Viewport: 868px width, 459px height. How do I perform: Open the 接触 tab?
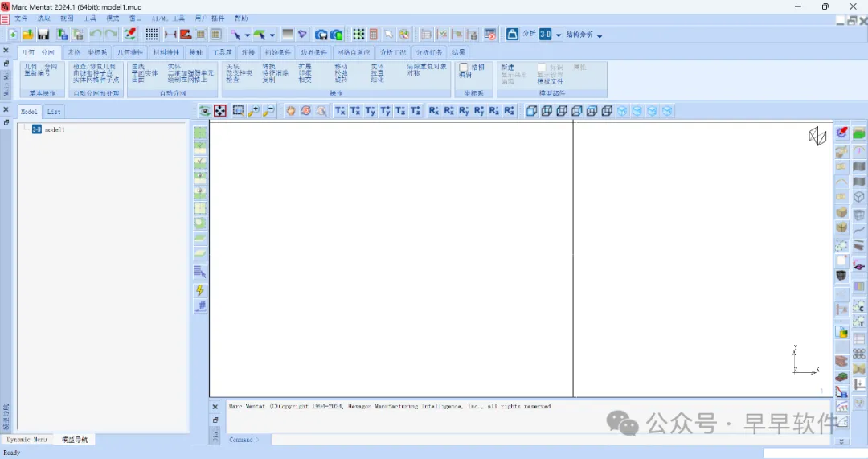point(196,52)
